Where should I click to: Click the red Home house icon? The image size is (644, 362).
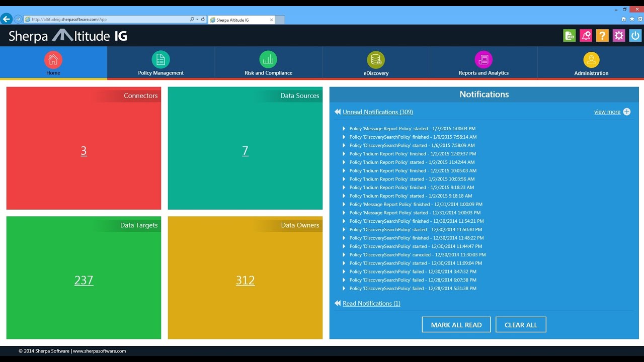(53, 60)
